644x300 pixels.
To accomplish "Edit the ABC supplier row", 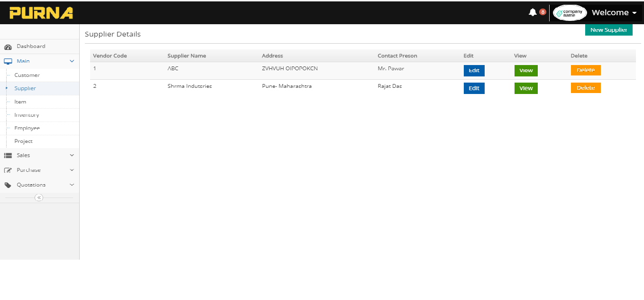I will point(474,70).
